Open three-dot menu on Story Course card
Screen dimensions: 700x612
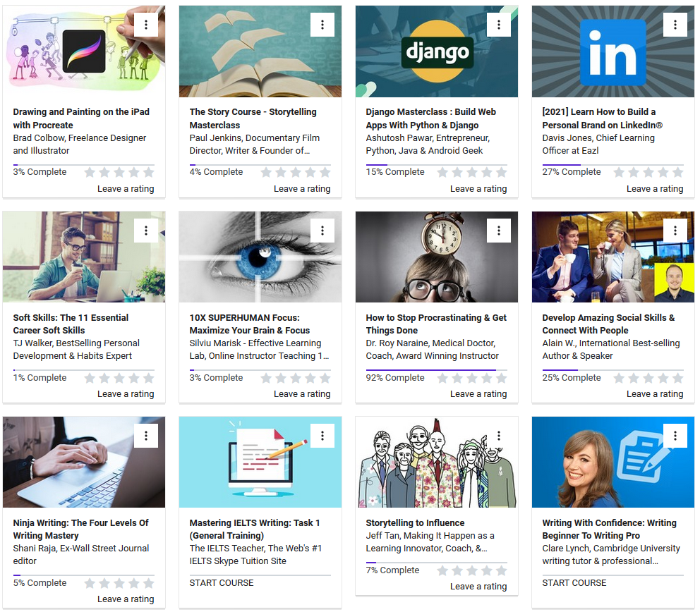pyautogui.click(x=322, y=25)
